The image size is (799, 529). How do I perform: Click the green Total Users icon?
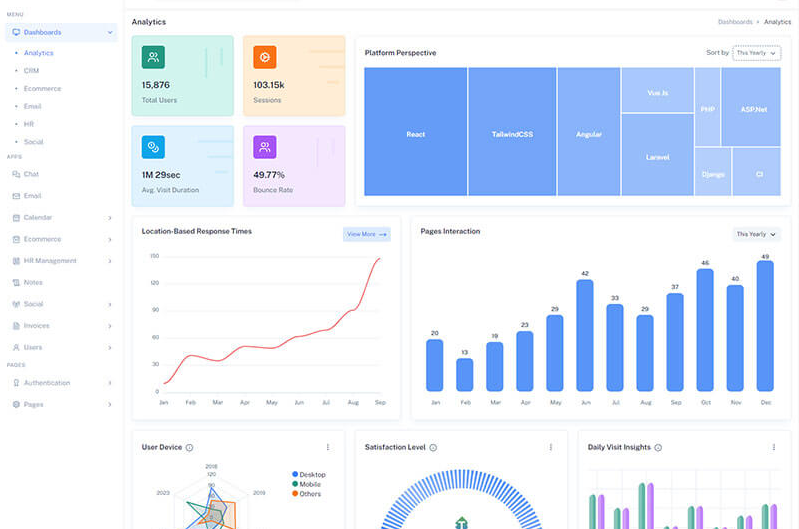[x=153, y=57]
